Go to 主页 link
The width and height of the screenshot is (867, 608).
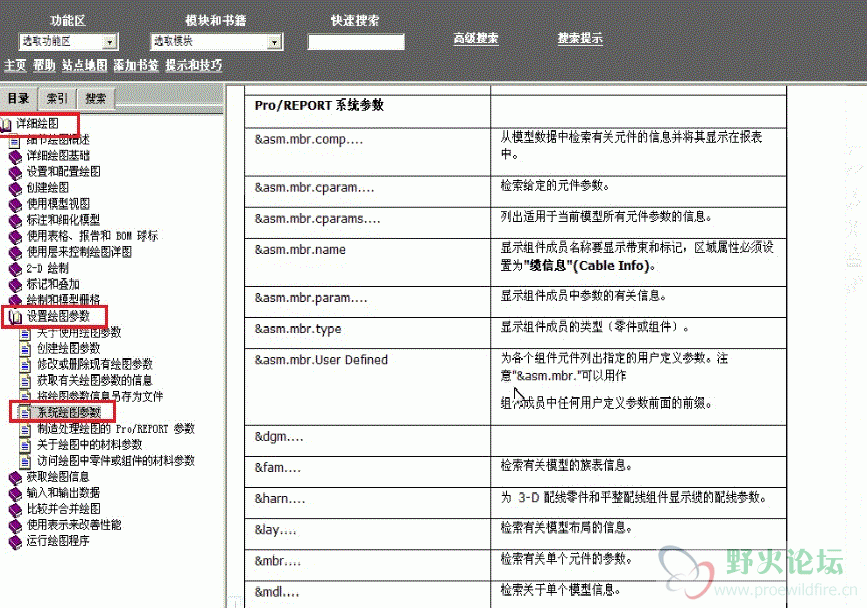[15, 65]
